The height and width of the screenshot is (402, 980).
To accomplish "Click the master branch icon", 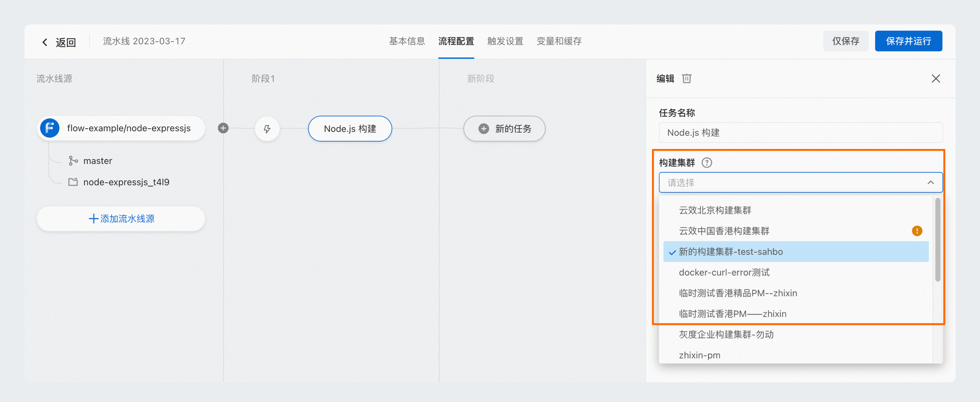I will [x=73, y=161].
